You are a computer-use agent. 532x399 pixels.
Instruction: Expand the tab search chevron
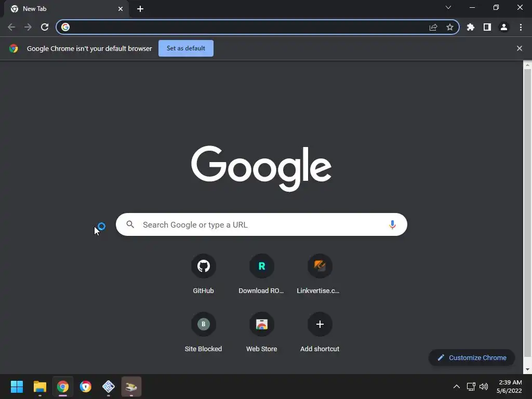pos(448,7)
